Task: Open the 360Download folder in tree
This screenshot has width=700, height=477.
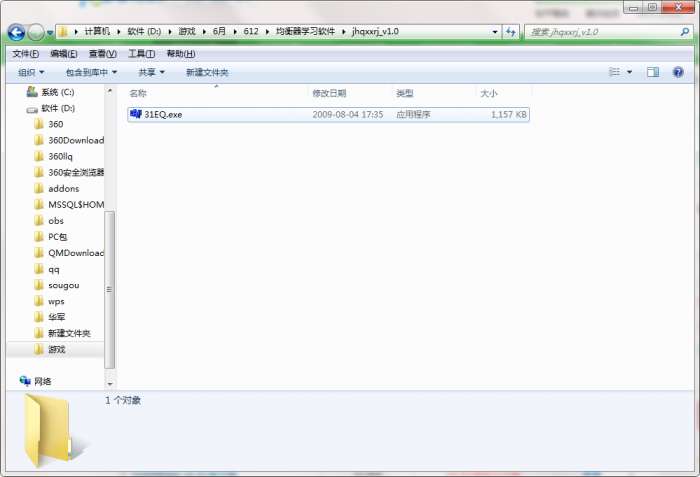Action: click(x=69, y=140)
